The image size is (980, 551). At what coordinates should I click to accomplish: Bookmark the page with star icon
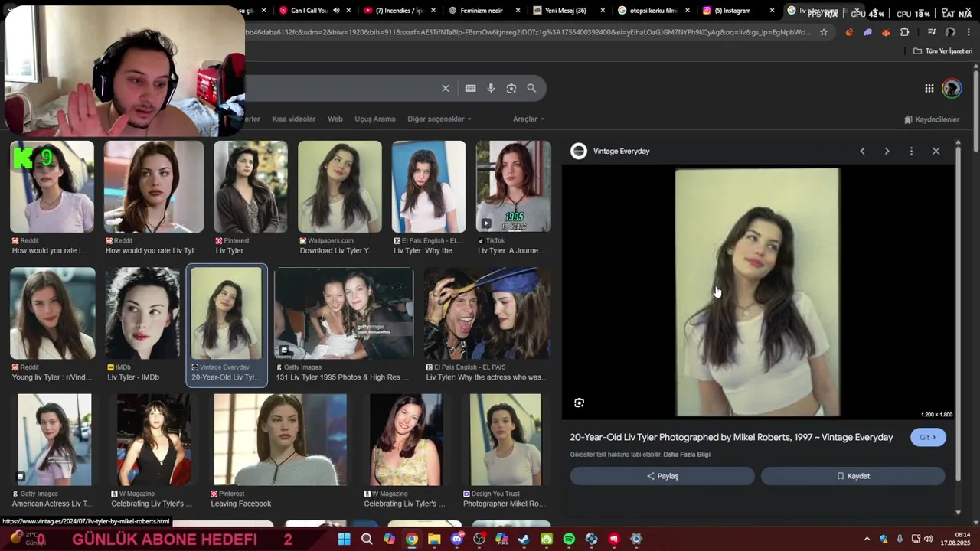click(x=824, y=32)
